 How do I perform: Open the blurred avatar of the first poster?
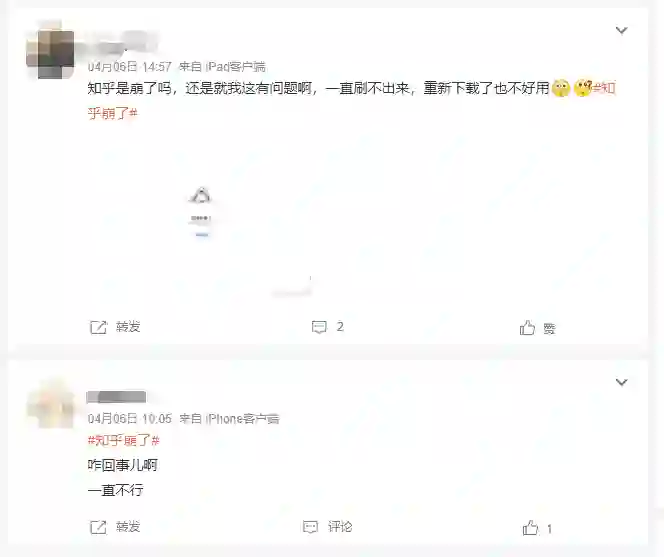tap(51, 51)
